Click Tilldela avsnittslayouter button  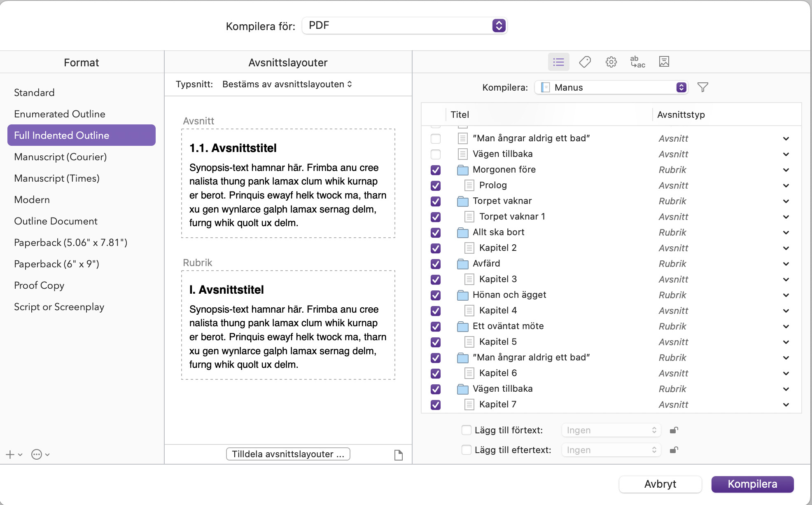click(288, 454)
